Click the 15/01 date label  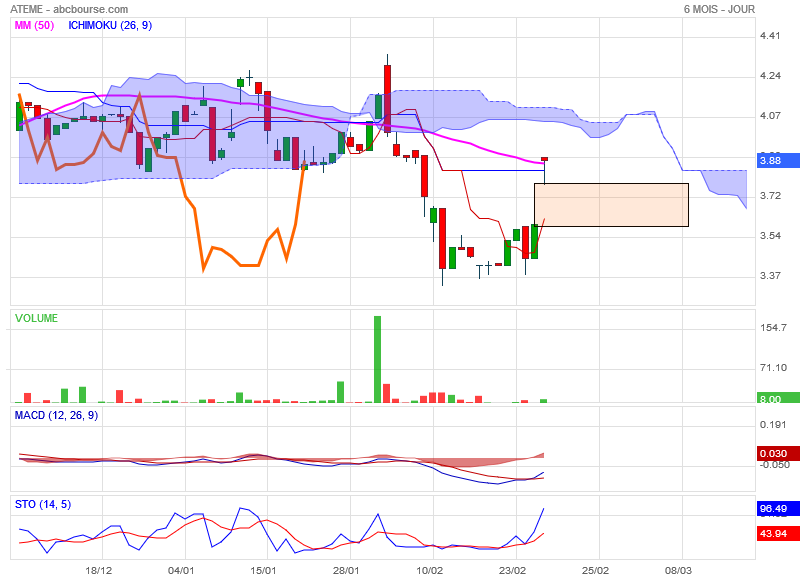263,570
